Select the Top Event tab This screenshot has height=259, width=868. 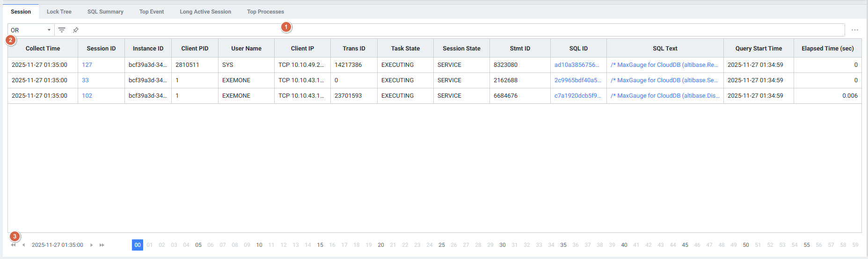pos(152,12)
